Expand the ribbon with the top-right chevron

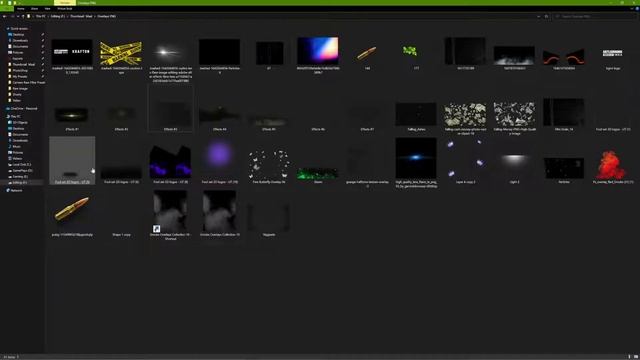pos(631,9)
